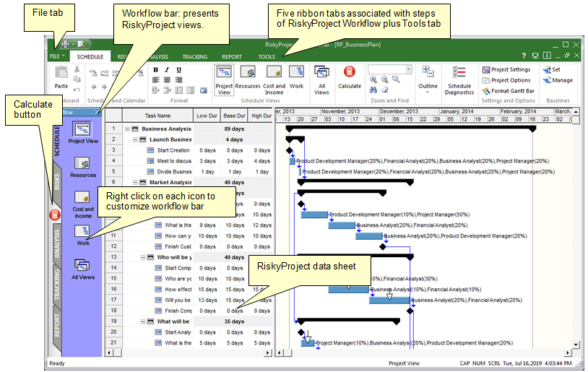Click the Base Dur column header
588x372 pixels.
point(234,116)
